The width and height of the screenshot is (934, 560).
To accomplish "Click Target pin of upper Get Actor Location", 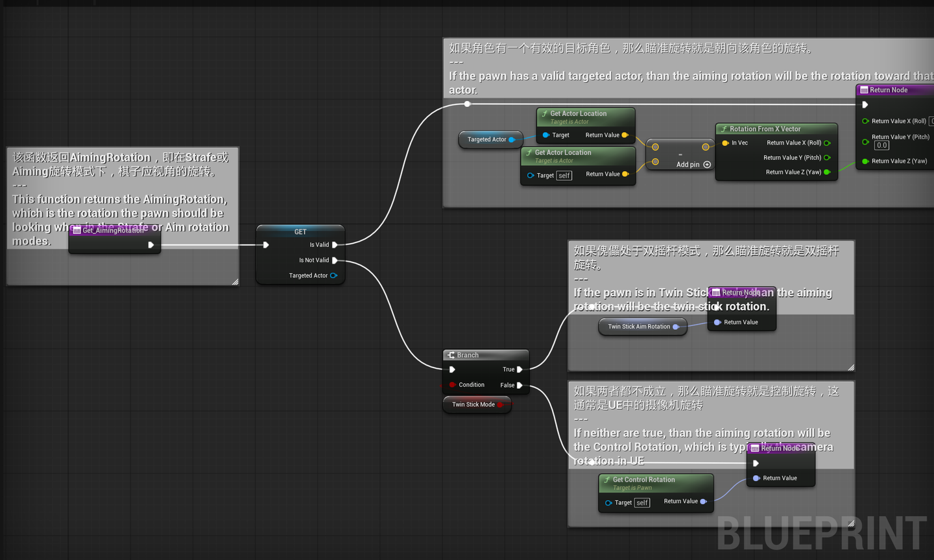I will point(546,135).
